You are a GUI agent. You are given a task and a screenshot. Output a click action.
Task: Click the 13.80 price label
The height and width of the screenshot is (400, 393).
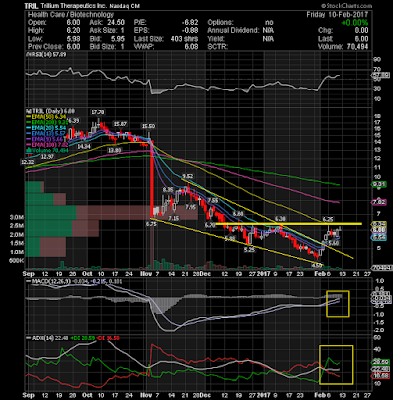point(115,150)
